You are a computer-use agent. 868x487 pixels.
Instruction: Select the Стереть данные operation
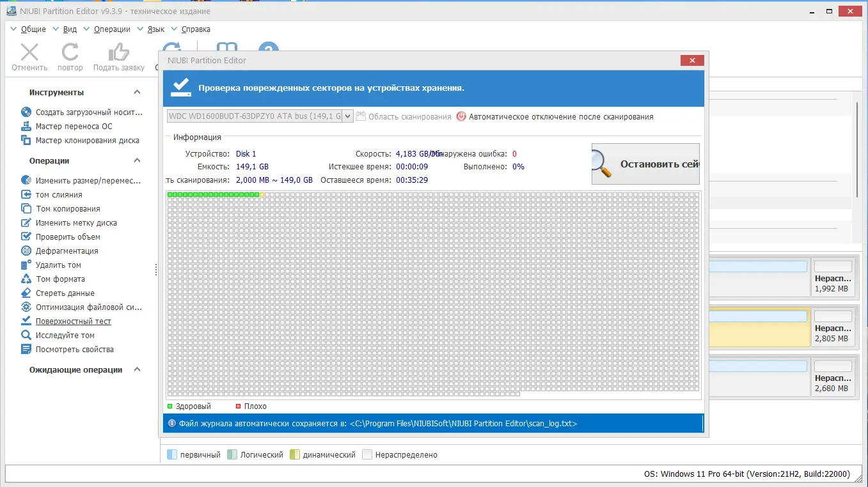[x=58, y=293]
